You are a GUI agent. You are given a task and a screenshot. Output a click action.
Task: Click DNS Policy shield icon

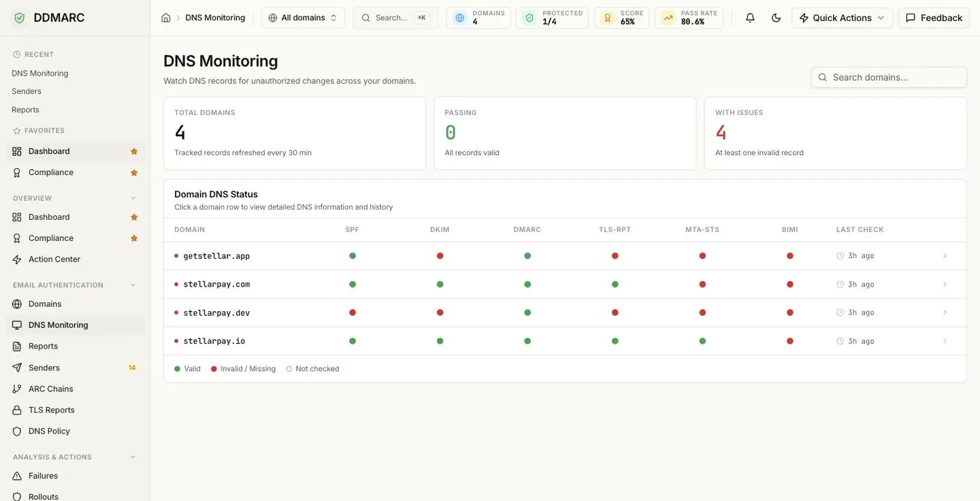pos(17,432)
